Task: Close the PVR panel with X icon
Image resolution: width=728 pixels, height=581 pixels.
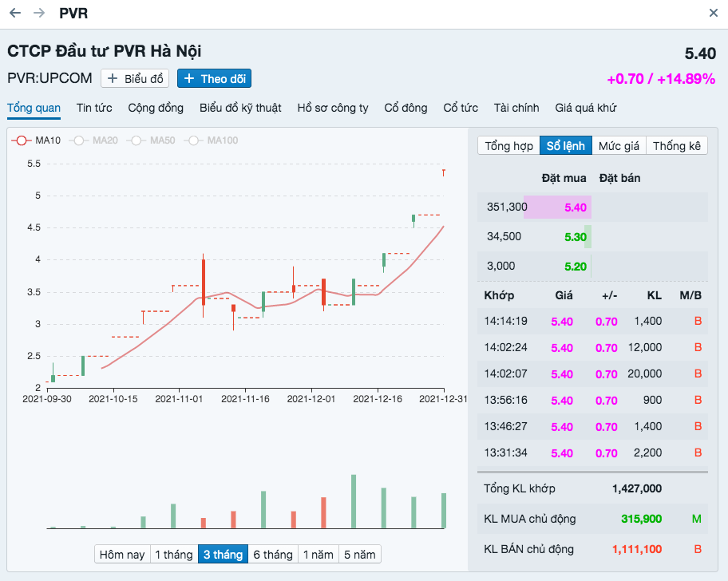Action: tap(713, 13)
